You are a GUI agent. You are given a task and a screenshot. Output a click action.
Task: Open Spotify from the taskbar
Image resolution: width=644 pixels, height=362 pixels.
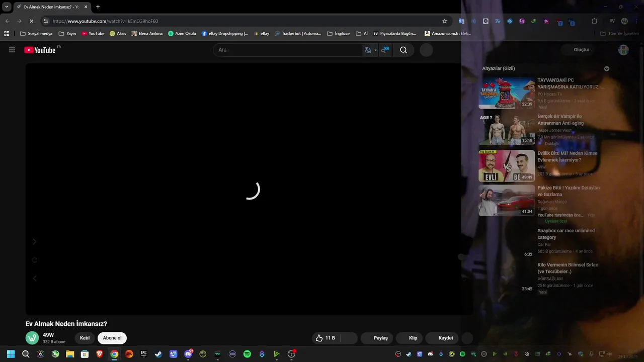pos(247,354)
